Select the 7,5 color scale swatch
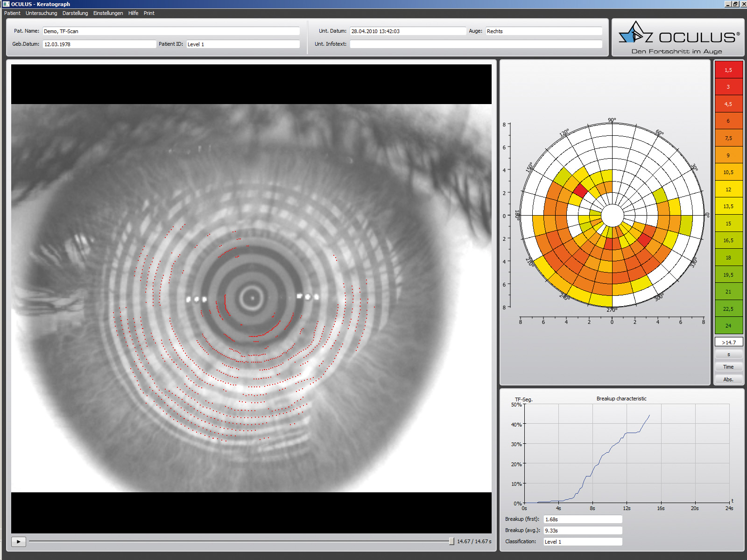Image resolution: width=747 pixels, height=560 pixels. click(729, 138)
